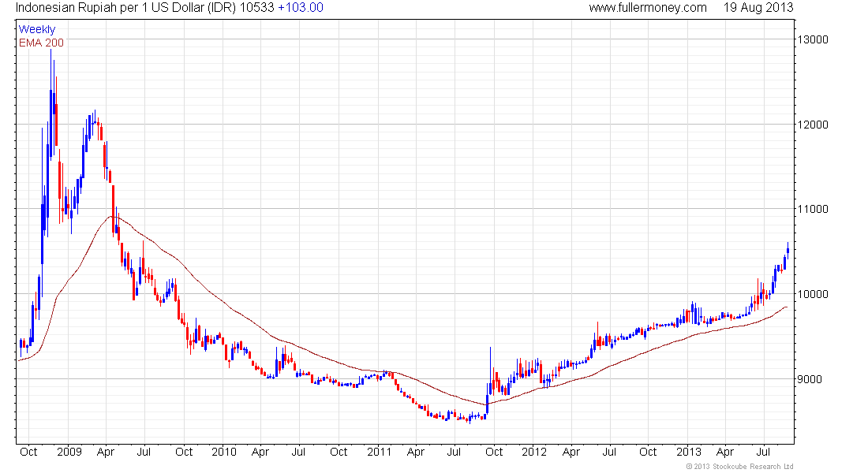The width and height of the screenshot is (868, 473).
Task: Click the chart date 19 Aug 2013
Action: point(758,8)
